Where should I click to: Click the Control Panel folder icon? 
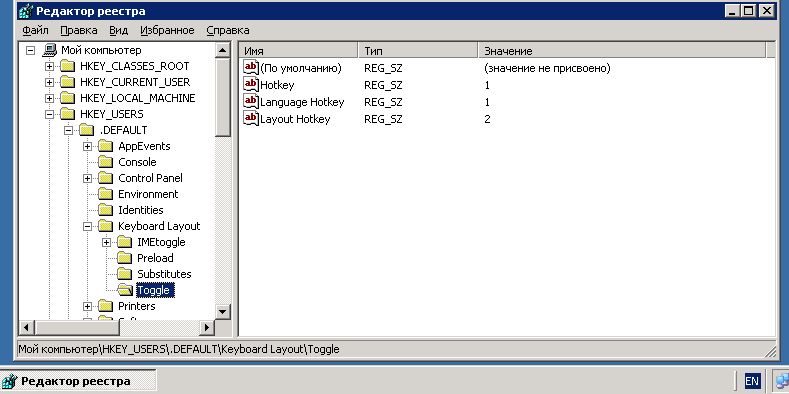tap(106, 178)
